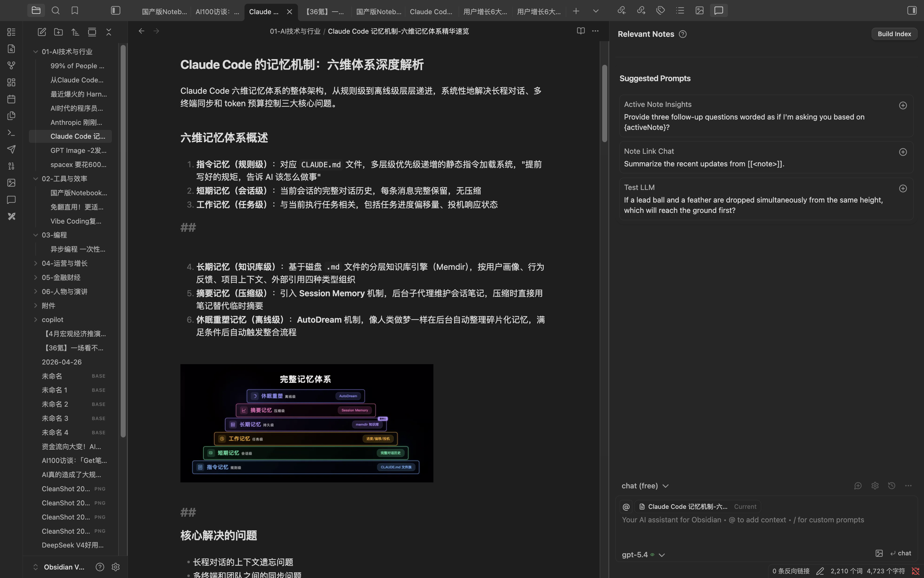Open the file explorer folder icon
The height and width of the screenshot is (578, 924).
(x=36, y=11)
